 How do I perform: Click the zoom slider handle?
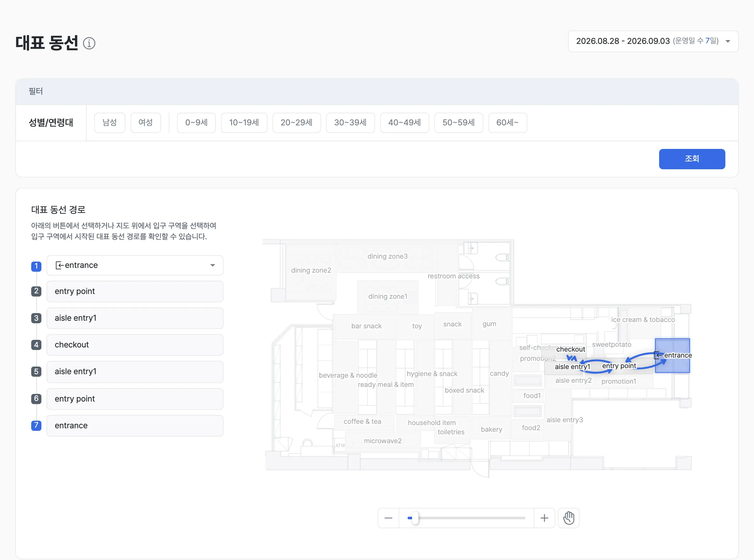coord(415,518)
